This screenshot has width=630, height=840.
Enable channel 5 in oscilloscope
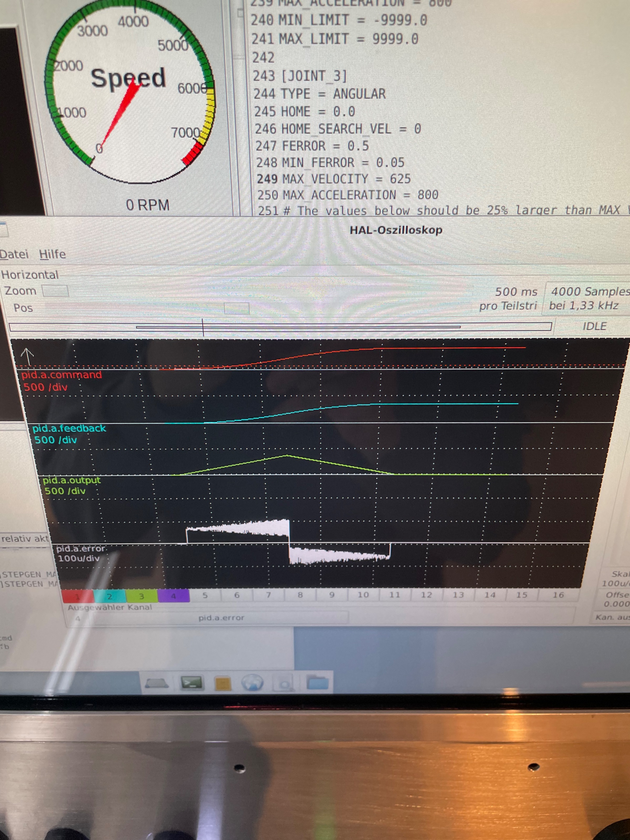pyautogui.click(x=205, y=595)
